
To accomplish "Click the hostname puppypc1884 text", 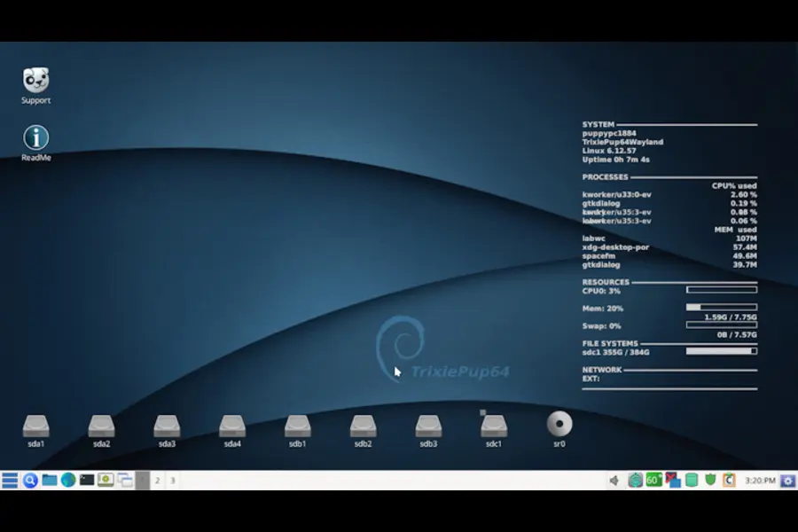I will point(609,133).
